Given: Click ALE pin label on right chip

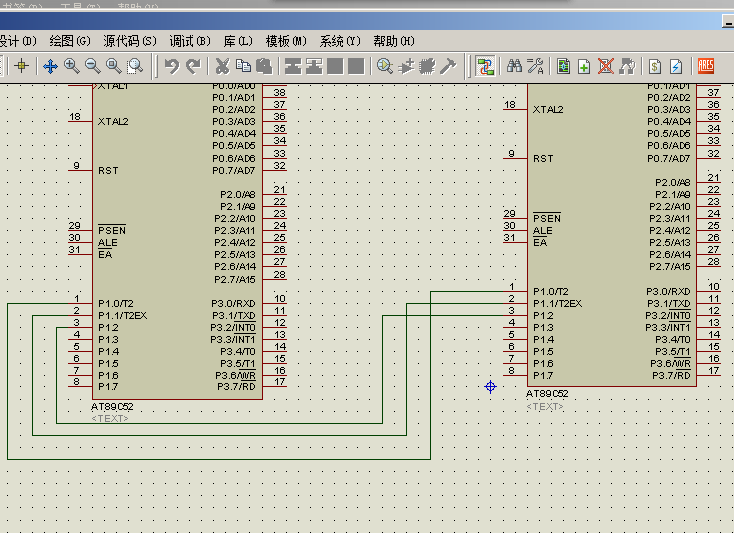Looking at the screenshot, I should coord(543,231).
